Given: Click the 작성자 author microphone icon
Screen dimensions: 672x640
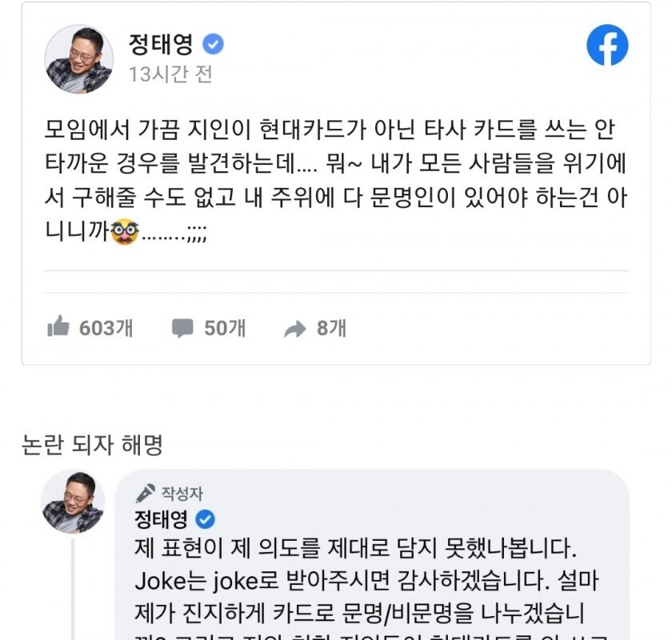Looking at the screenshot, I should [146, 494].
